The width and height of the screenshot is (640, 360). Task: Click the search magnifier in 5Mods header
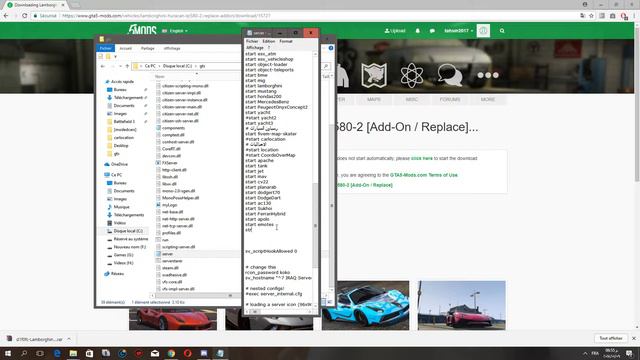[502, 31]
